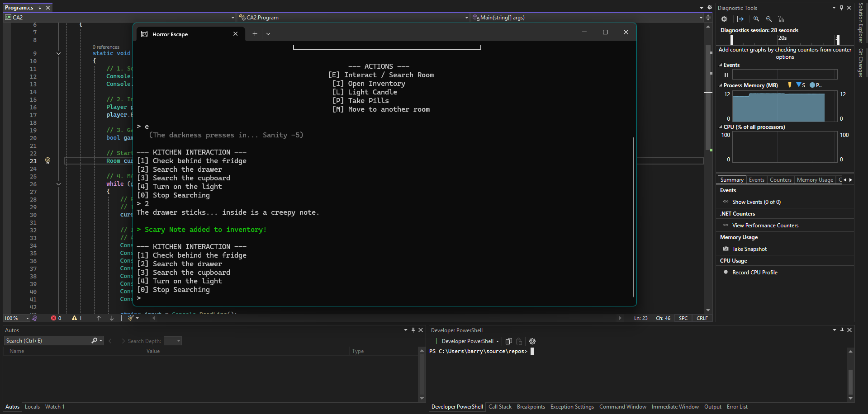Click the diagnostics session timeline ruler at 20s

(x=782, y=38)
